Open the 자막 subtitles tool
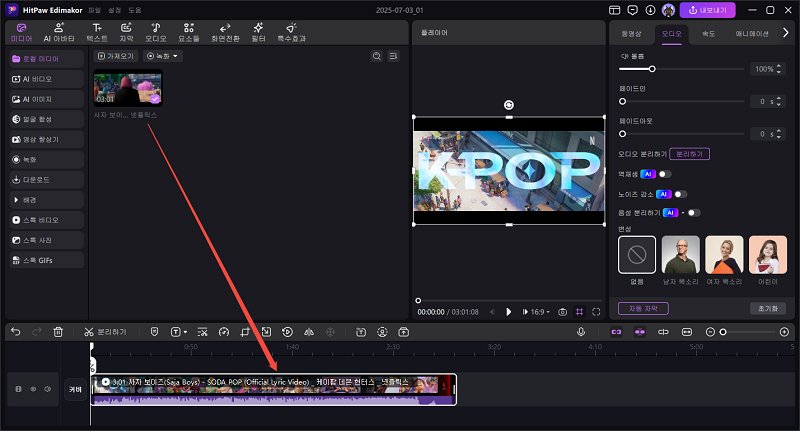This screenshot has height=431, width=800. tap(126, 32)
